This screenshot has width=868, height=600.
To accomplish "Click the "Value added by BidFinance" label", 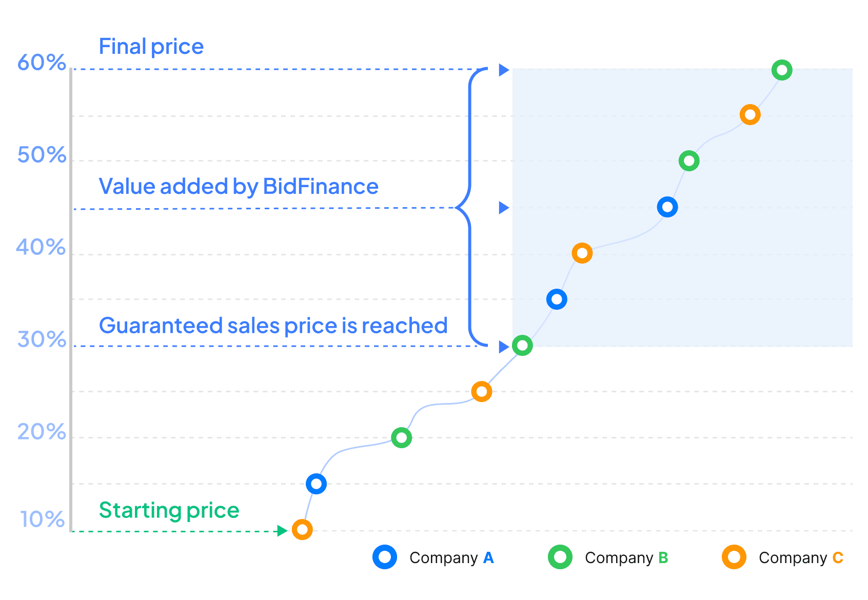I will click(239, 186).
